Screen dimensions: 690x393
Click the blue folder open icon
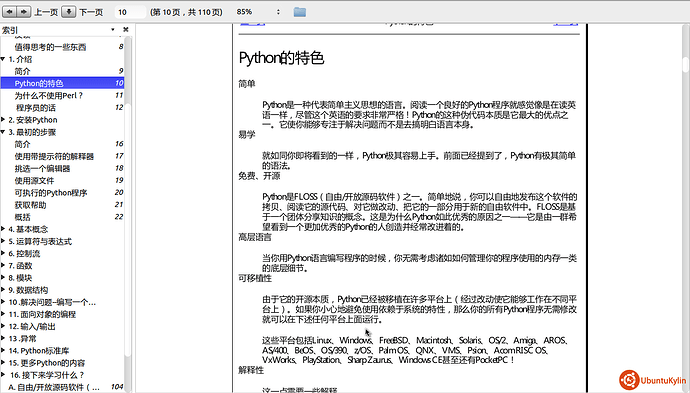click(300, 12)
